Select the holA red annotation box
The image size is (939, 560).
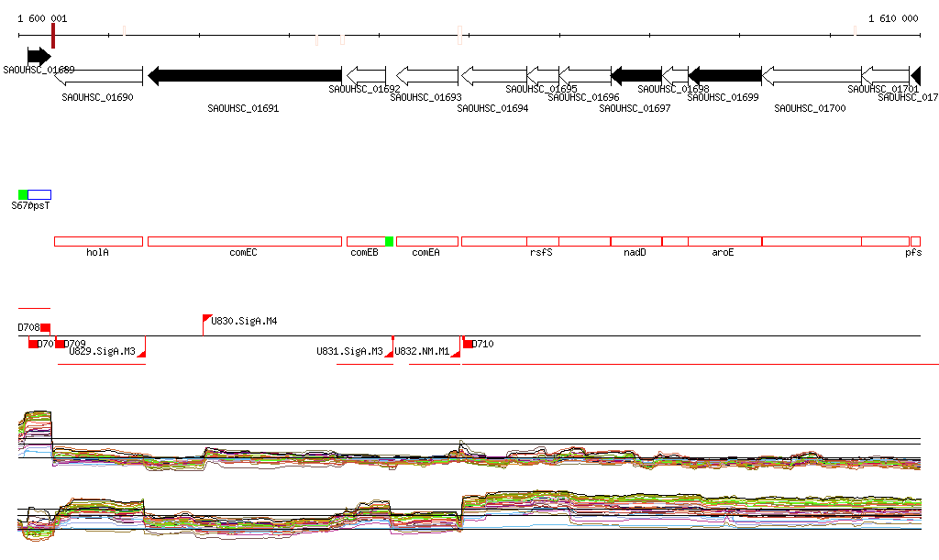pyautogui.click(x=98, y=242)
